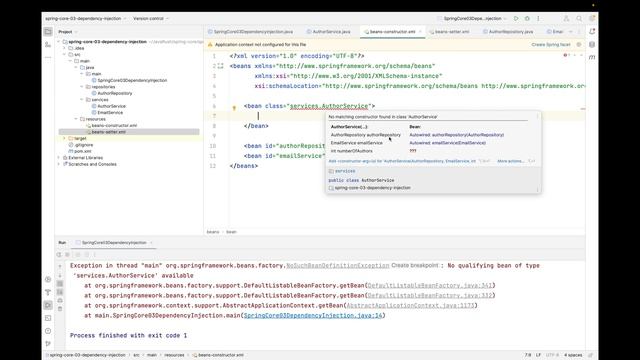Open the Services tool window icon

click(x=48, y=280)
